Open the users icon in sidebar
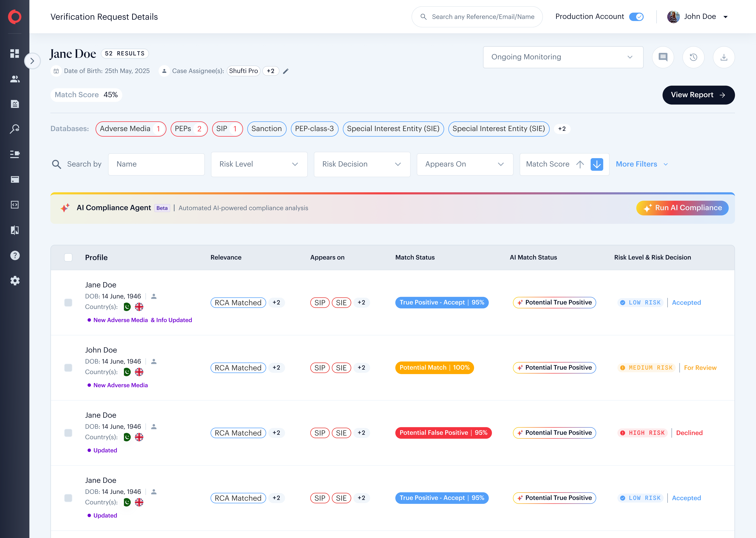The height and width of the screenshot is (538, 756). pos(15,79)
